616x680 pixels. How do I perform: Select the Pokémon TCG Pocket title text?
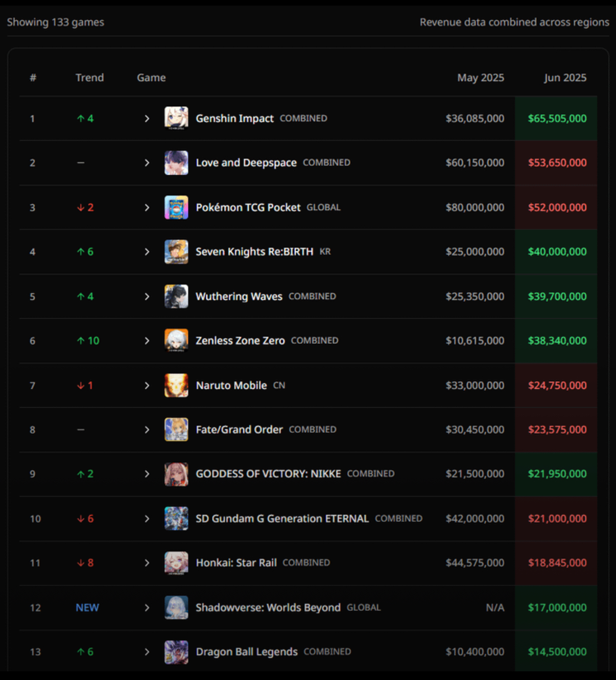tap(248, 207)
